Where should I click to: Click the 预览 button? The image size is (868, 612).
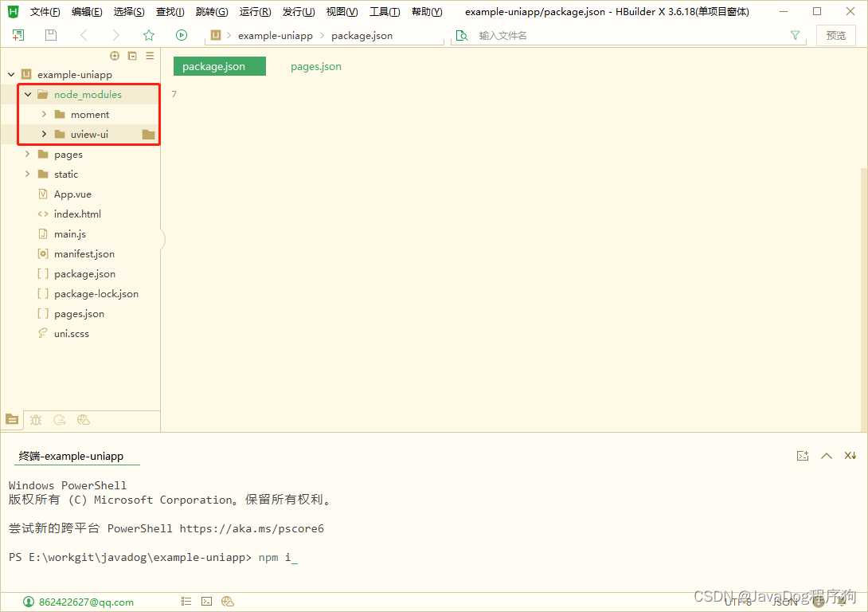[835, 35]
